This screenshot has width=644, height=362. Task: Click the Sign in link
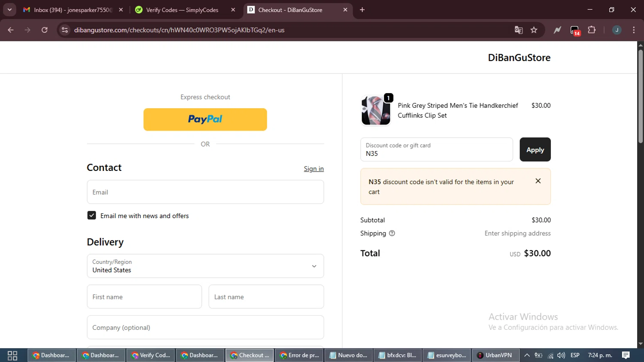[314, 169]
